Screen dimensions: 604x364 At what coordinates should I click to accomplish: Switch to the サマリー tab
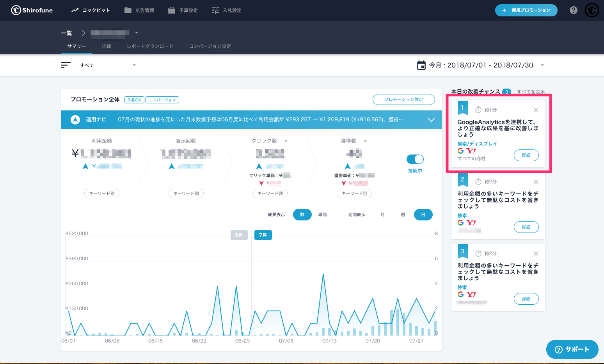[77, 46]
